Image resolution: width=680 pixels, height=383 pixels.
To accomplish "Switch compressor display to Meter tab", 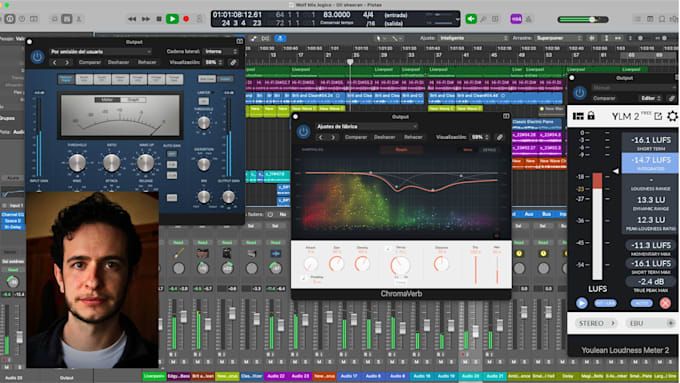I will (x=107, y=100).
